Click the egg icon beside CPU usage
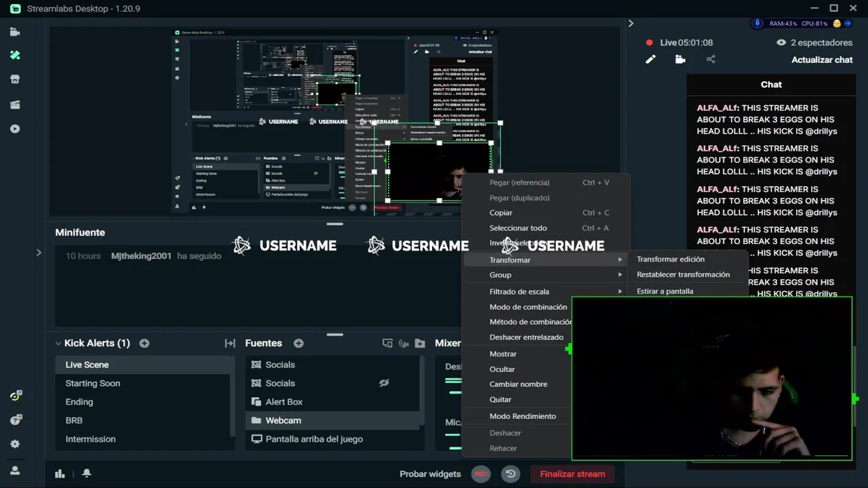This screenshot has width=868, height=488. (x=837, y=23)
